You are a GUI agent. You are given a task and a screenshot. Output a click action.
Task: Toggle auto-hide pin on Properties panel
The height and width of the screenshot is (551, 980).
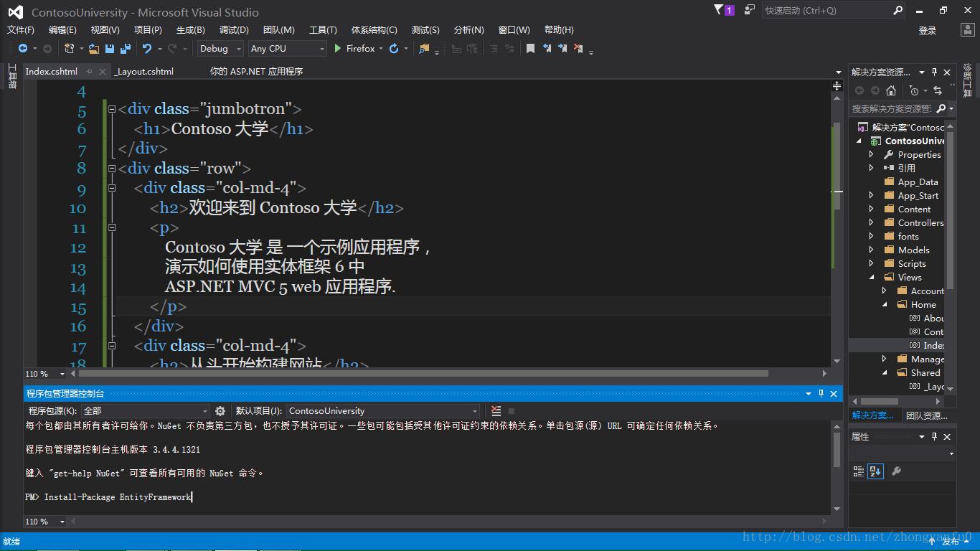[934, 437]
